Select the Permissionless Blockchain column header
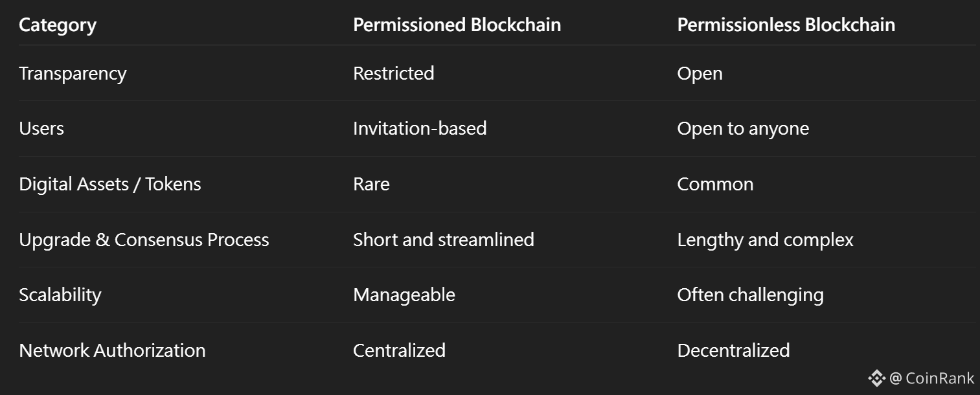 click(786, 25)
